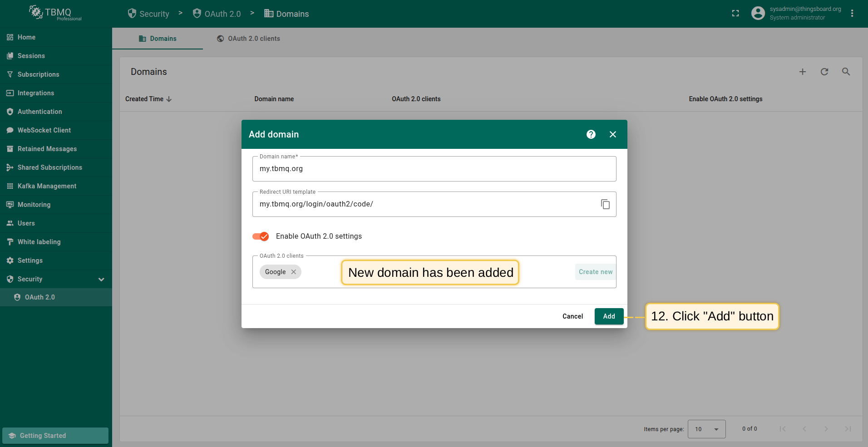This screenshot has width=868, height=447.
Task: Collapse the Security sidebar section
Action: click(101, 279)
